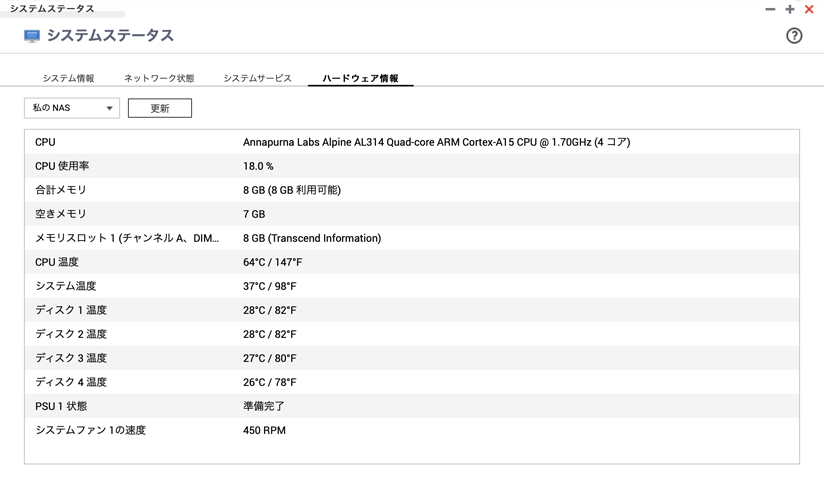
Task: Open the ネットワーク状態 tab
Action: 159,78
